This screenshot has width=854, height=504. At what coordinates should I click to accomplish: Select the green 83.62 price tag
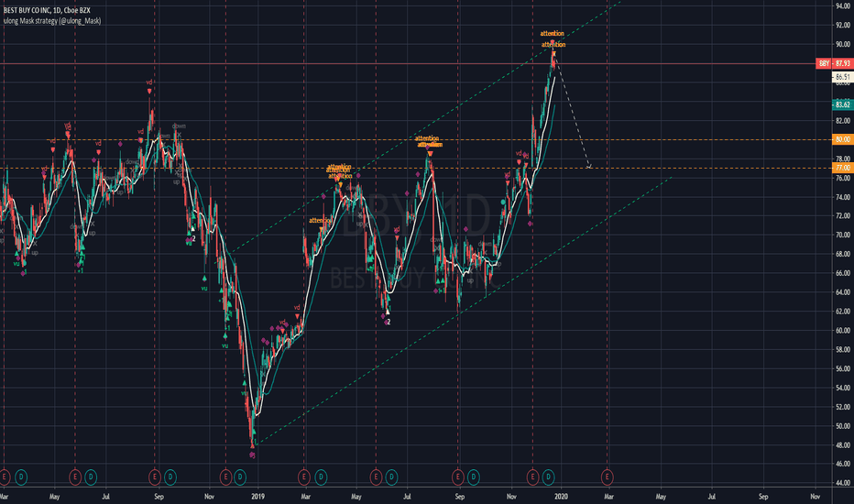click(x=842, y=104)
